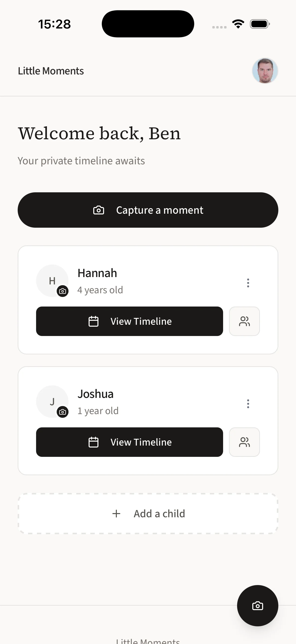View Timeline for Joshua

tap(129, 442)
